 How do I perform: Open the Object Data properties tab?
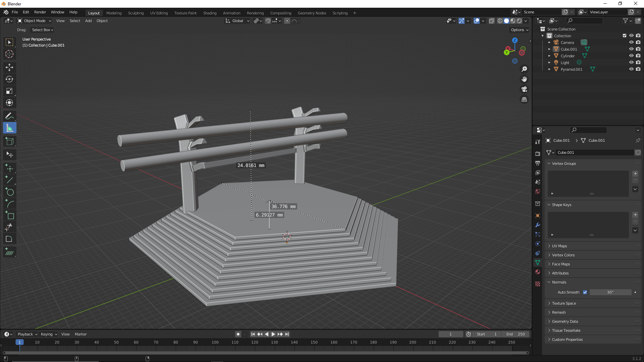pyautogui.click(x=538, y=262)
